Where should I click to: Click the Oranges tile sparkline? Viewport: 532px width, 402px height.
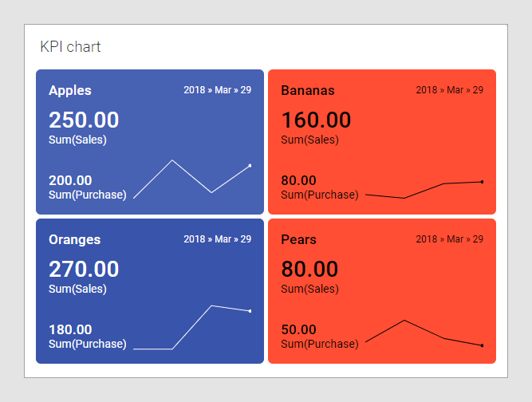(191, 327)
